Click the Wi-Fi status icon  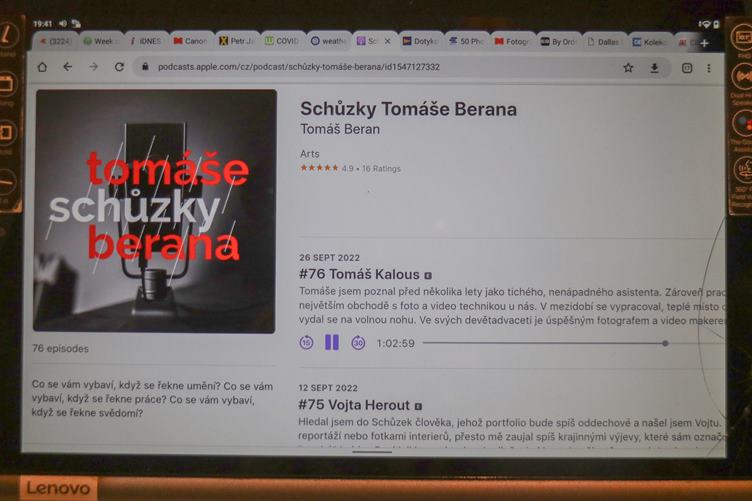click(x=705, y=24)
